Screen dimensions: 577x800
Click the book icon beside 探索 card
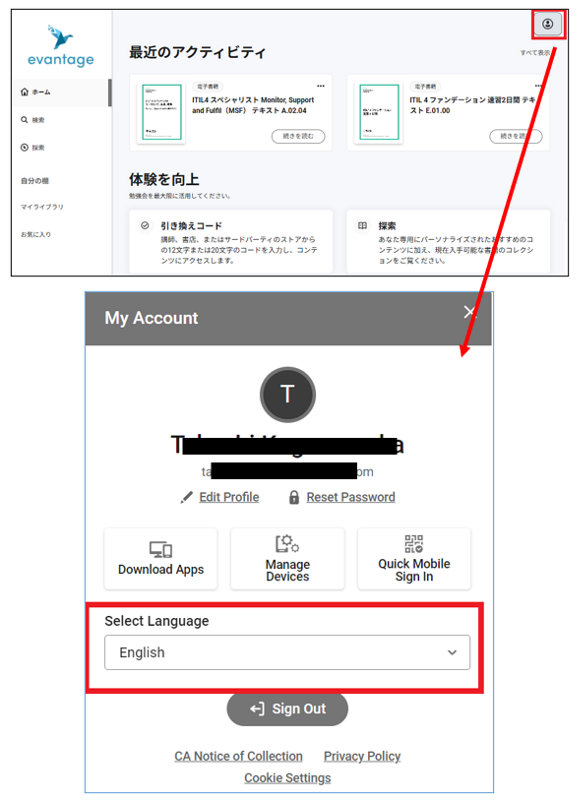(362, 225)
